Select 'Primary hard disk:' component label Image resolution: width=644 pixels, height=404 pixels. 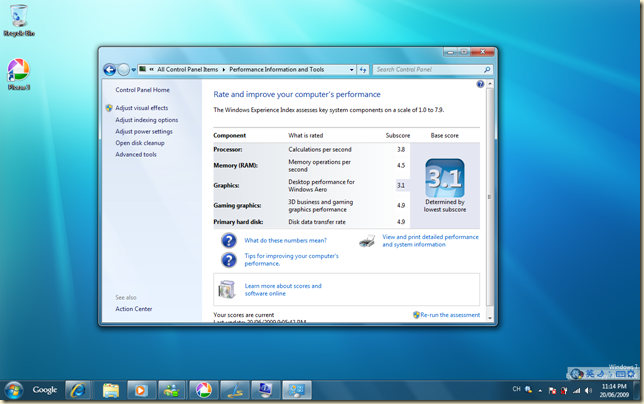pos(238,222)
